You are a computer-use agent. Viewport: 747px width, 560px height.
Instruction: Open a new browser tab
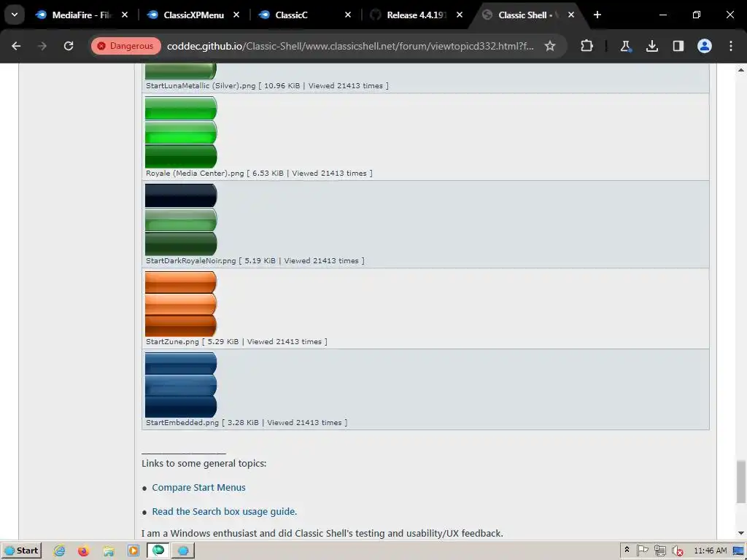click(597, 15)
